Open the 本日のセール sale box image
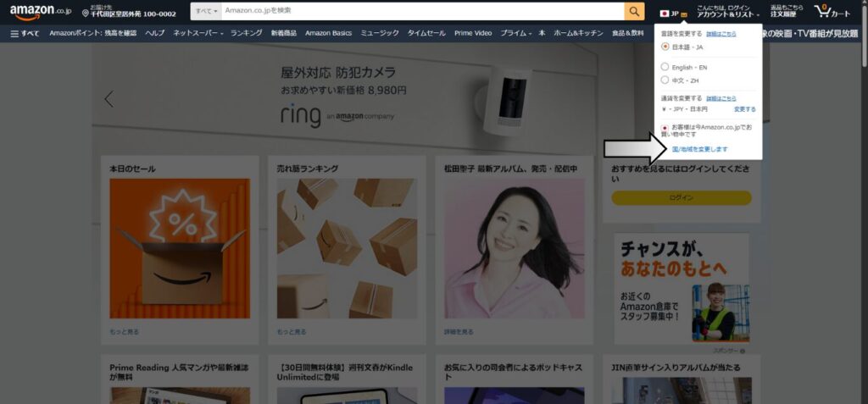868x404 pixels. (180, 248)
